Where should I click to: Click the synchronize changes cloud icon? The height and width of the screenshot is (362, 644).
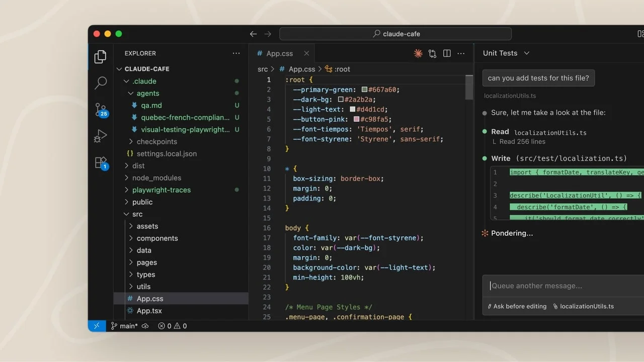145,326
